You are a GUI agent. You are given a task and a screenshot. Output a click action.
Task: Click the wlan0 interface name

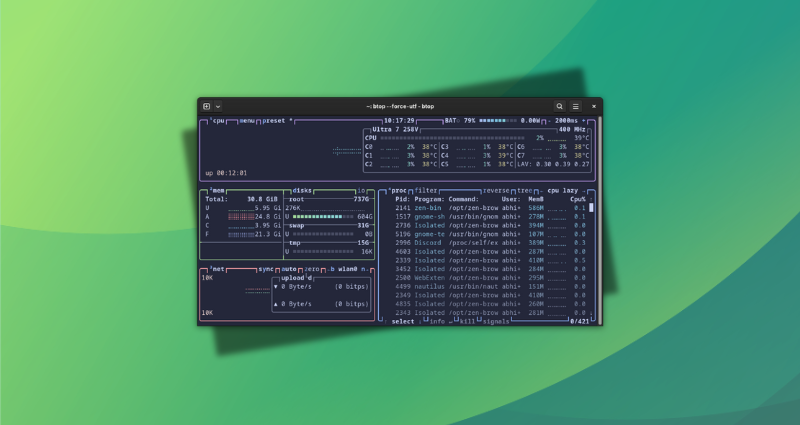tap(347, 269)
